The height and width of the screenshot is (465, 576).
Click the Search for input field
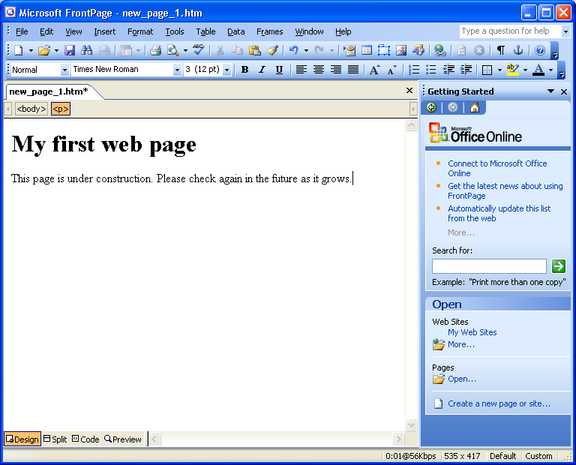point(489,266)
